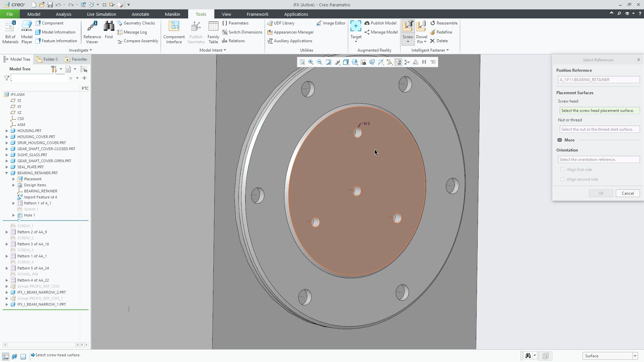Collapse the More section toggle
This screenshot has width=644, height=362.
tap(559, 140)
